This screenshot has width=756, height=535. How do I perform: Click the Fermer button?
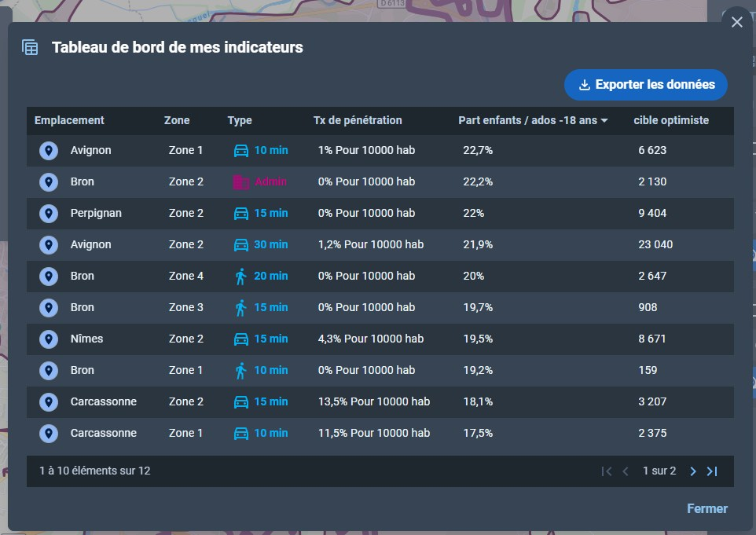point(706,508)
